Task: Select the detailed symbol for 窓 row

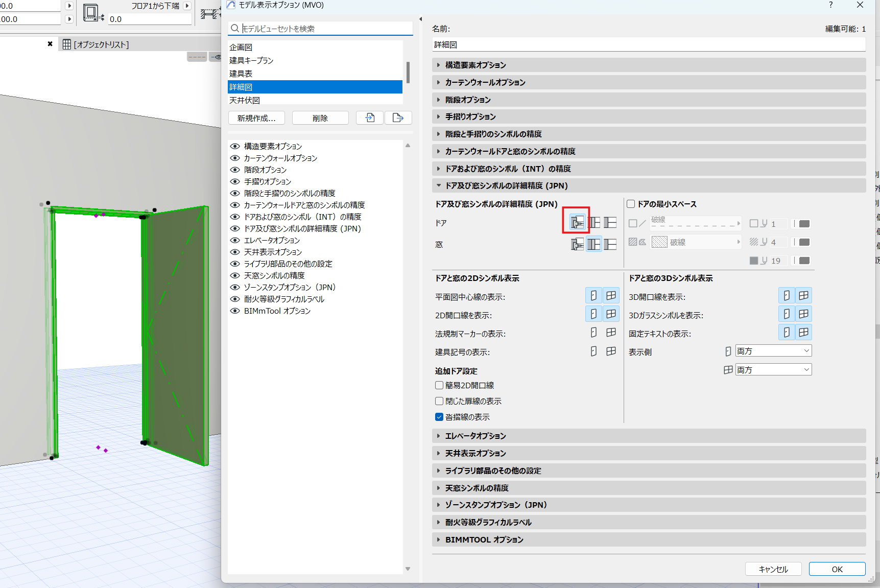Action: coord(577,244)
